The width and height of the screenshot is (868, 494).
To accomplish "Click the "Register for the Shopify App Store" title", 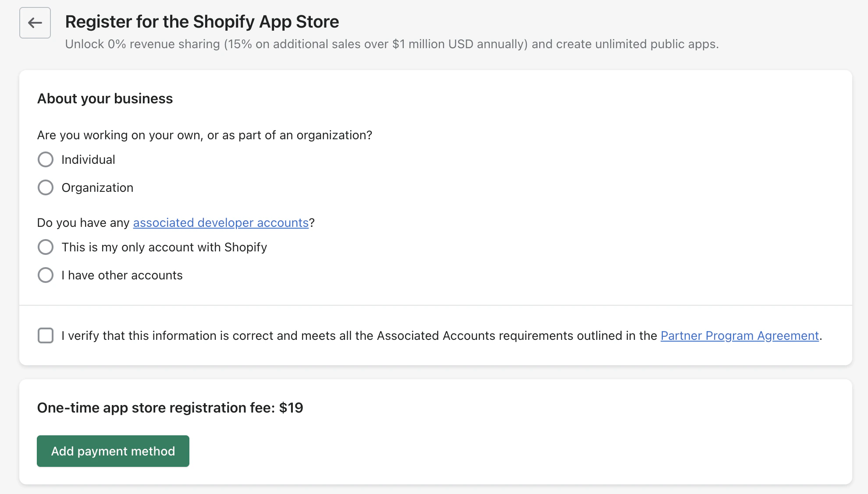I will (202, 21).
